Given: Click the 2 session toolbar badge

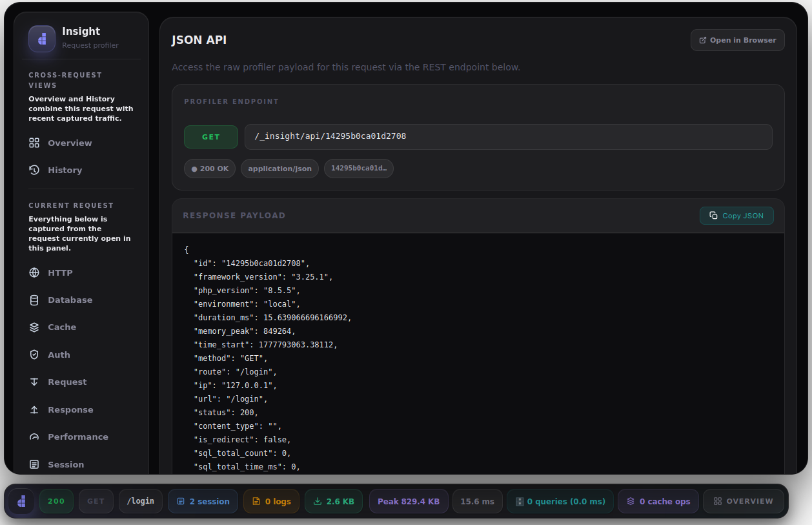Looking at the screenshot, I should 203,501.
